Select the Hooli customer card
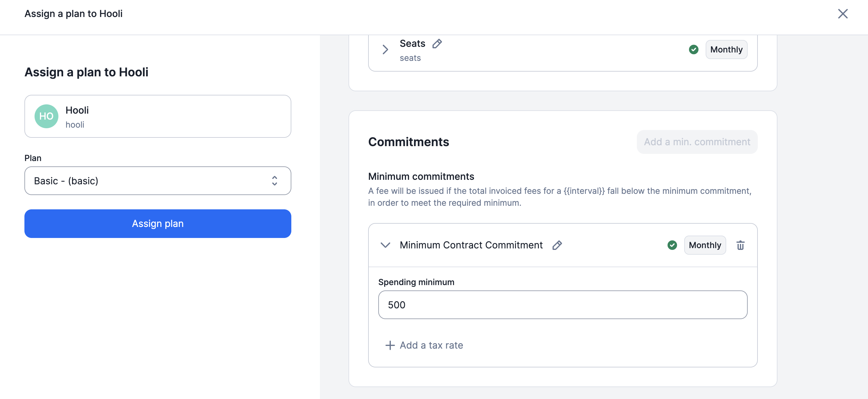 pos(158,116)
